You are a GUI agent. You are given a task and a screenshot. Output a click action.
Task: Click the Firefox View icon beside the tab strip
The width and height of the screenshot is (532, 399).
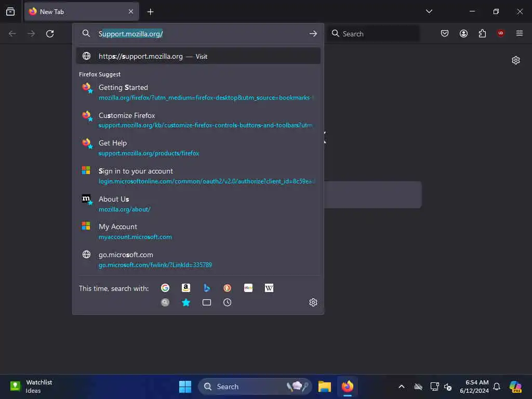click(10, 11)
